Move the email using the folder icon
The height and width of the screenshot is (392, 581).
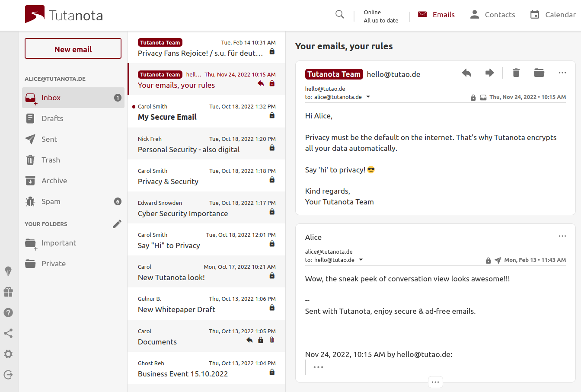539,73
